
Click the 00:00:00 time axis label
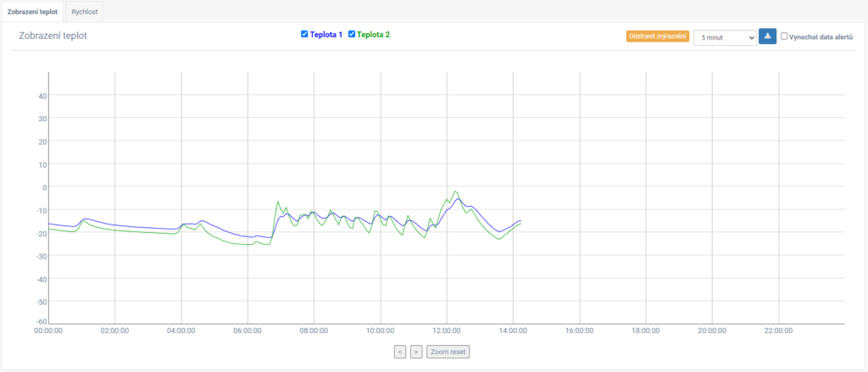tap(48, 330)
